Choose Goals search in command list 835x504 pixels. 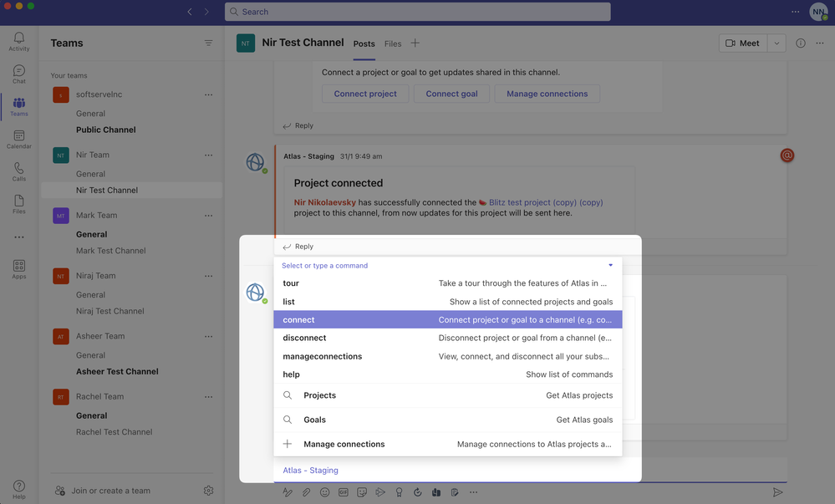click(448, 420)
